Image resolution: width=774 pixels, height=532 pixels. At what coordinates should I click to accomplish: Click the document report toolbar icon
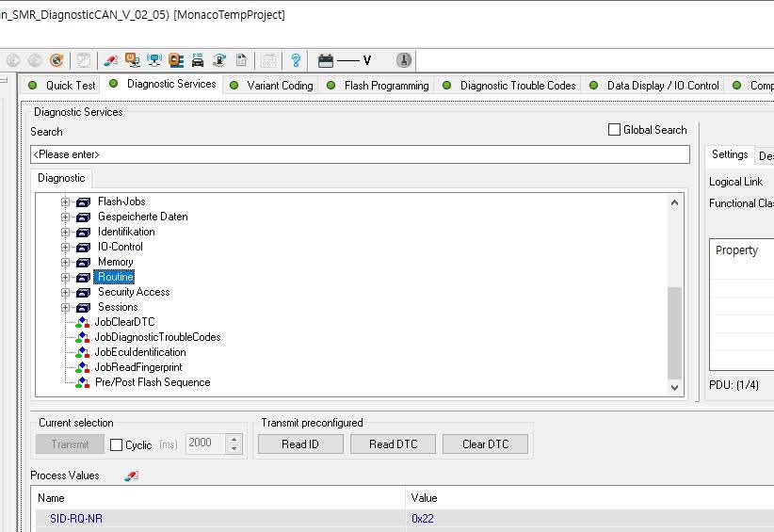tap(241, 60)
